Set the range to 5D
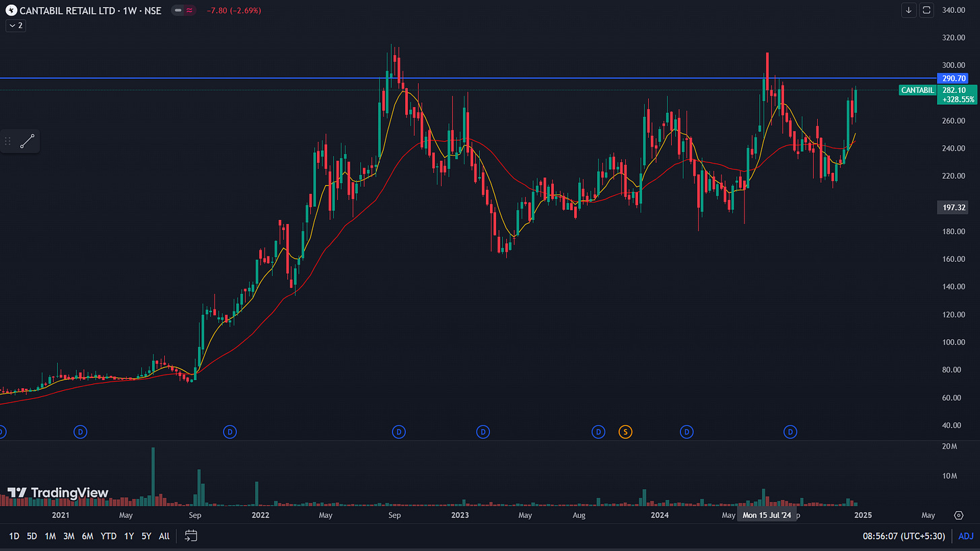This screenshot has height=551, width=980. point(32,536)
